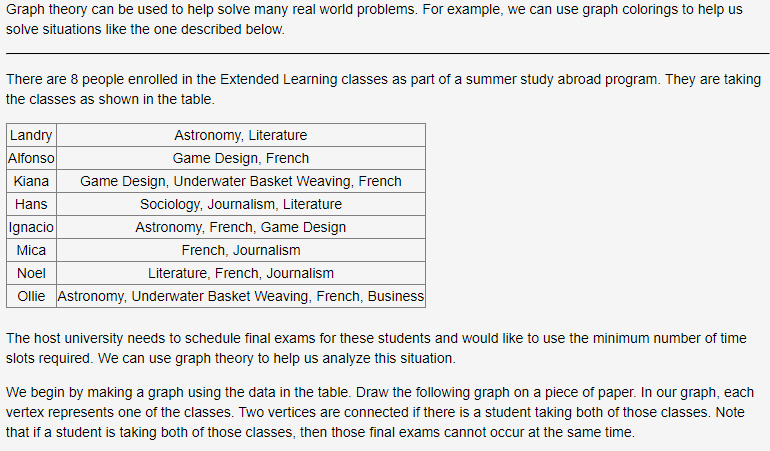Select 'Astronomy, French, Game Design' cell
Screen dimensions: 770x451
point(241,227)
